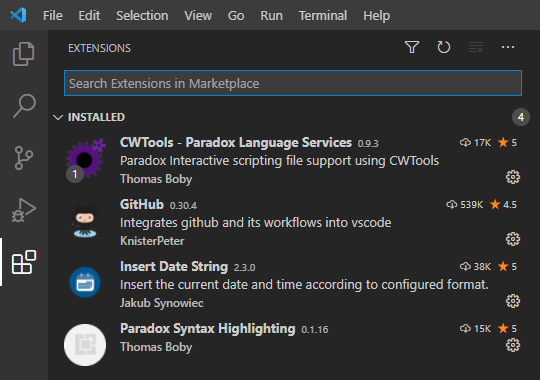Click the VS Code logo icon

(x=18, y=15)
